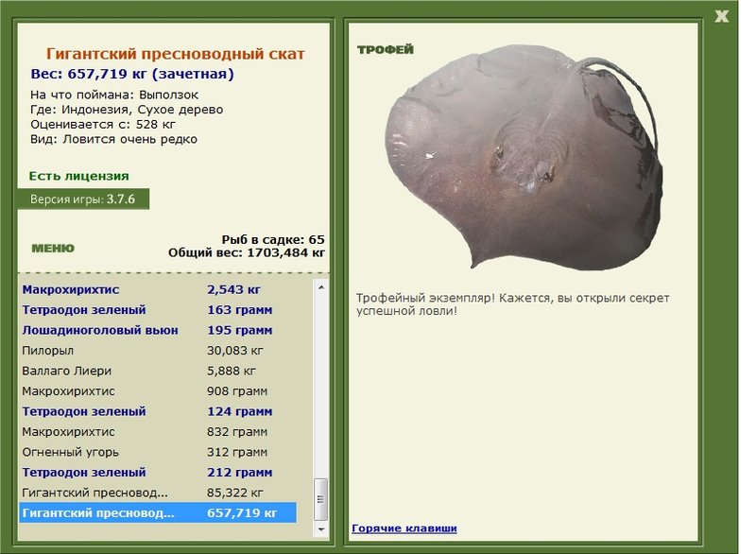Viewport: 756px width, 554px height.
Task: Click the Версия игры: 3.7.6 label
Action: point(83,199)
